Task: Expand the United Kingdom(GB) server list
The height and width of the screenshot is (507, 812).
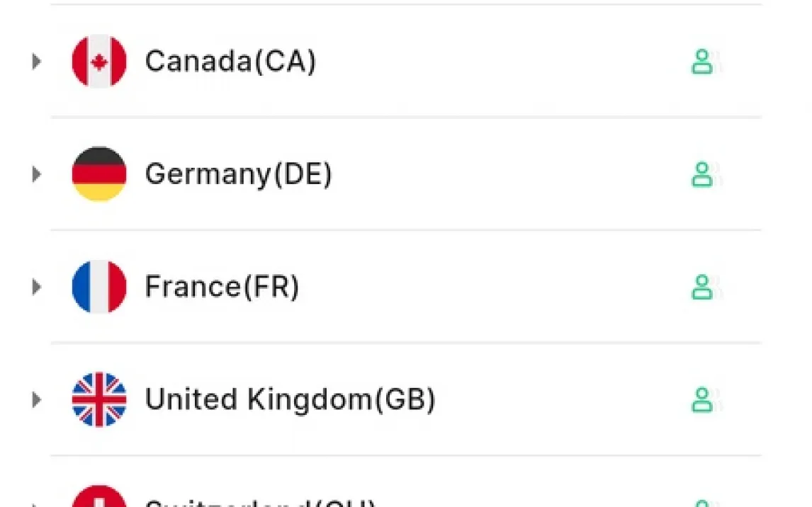Action: pyautogui.click(x=36, y=400)
